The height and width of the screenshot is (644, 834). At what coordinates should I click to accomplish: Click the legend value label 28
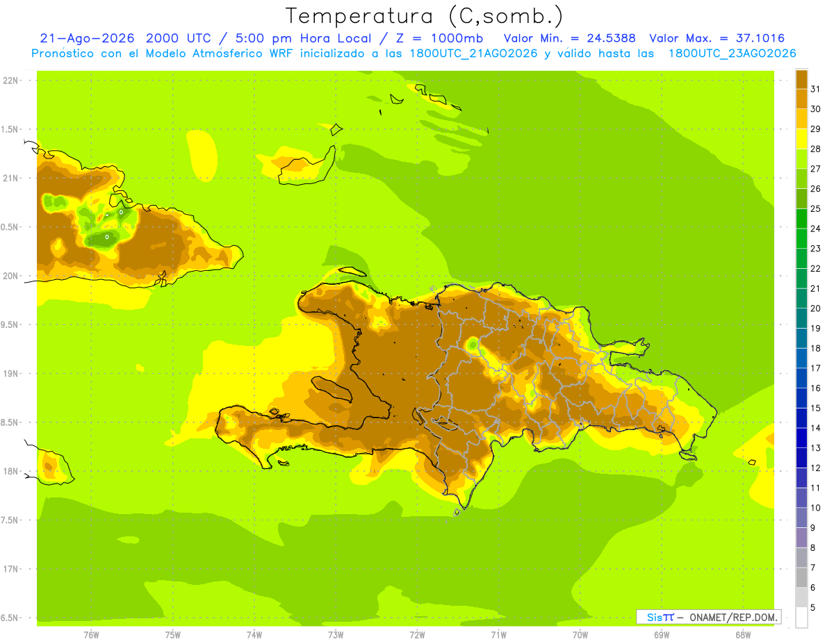[x=815, y=149]
